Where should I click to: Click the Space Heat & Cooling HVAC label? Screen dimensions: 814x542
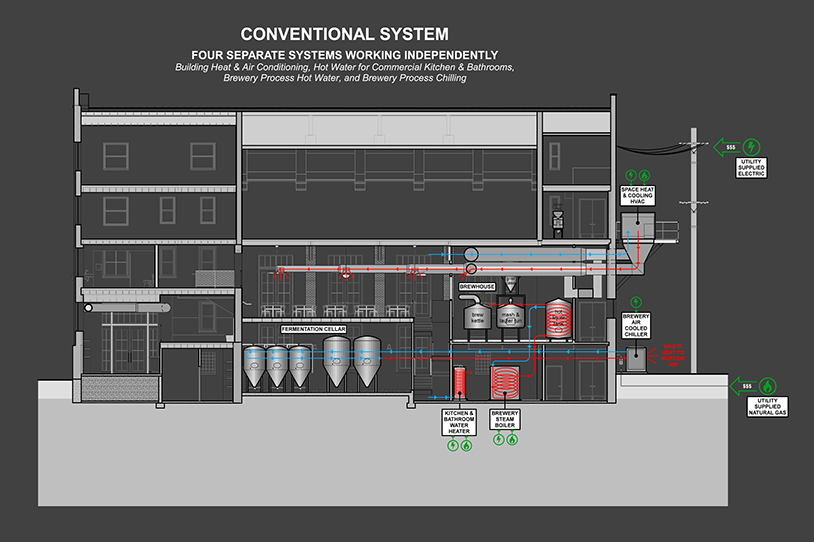tap(636, 197)
